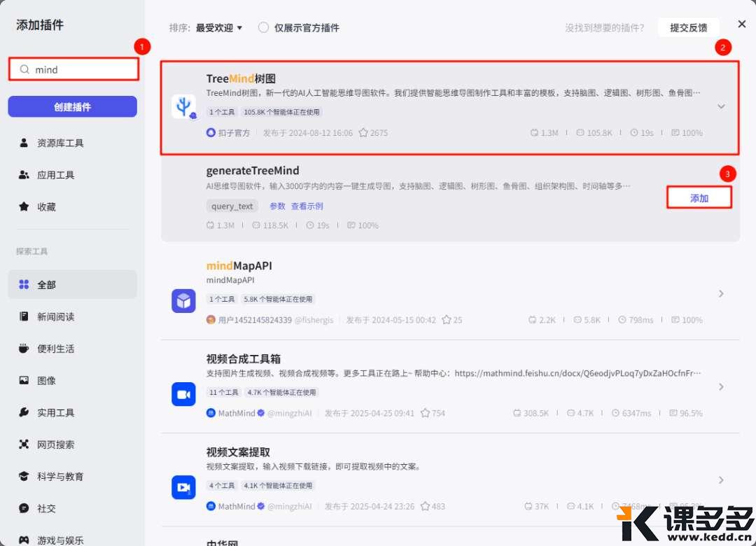Click the 图像 picture icon
This screenshot has height=546, width=756.
point(24,380)
